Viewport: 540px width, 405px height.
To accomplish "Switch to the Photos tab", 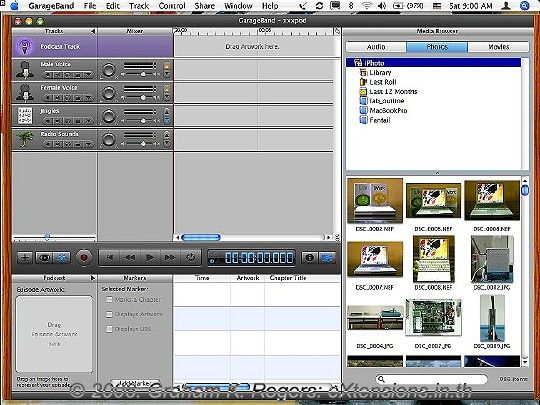I will coord(437,47).
